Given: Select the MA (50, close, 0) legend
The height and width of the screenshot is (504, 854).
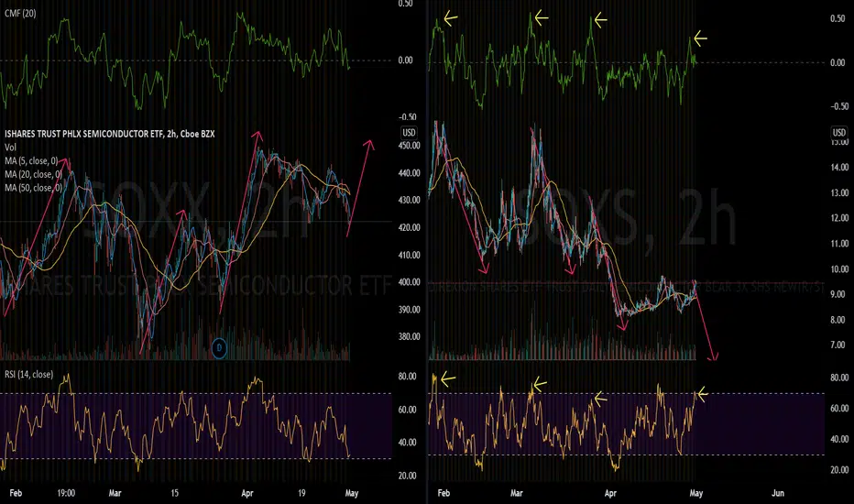Looking at the screenshot, I should (33, 188).
